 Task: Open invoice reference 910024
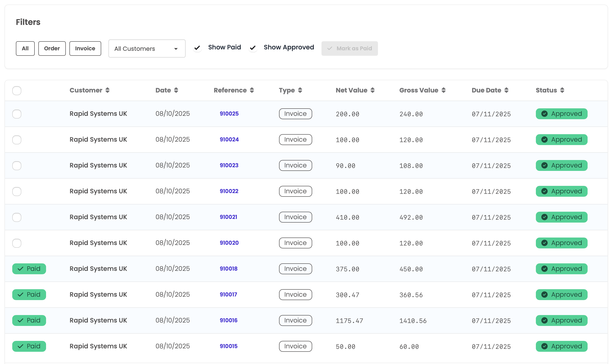click(229, 139)
